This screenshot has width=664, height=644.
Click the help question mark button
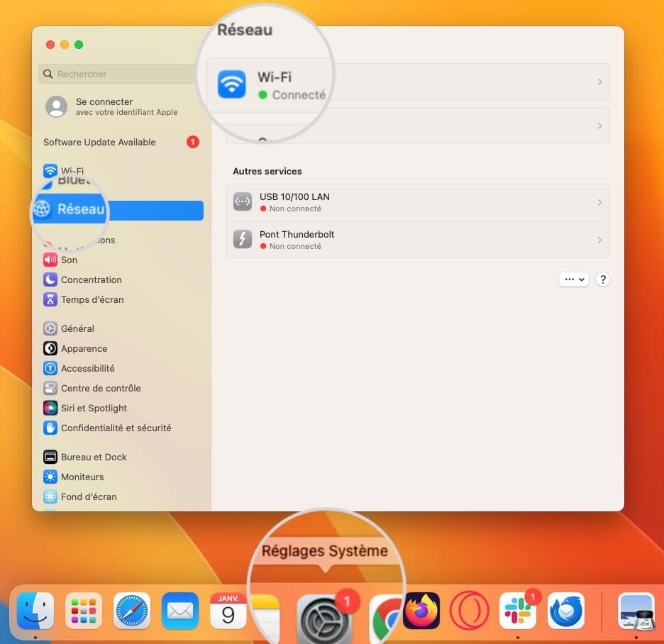click(602, 279)
